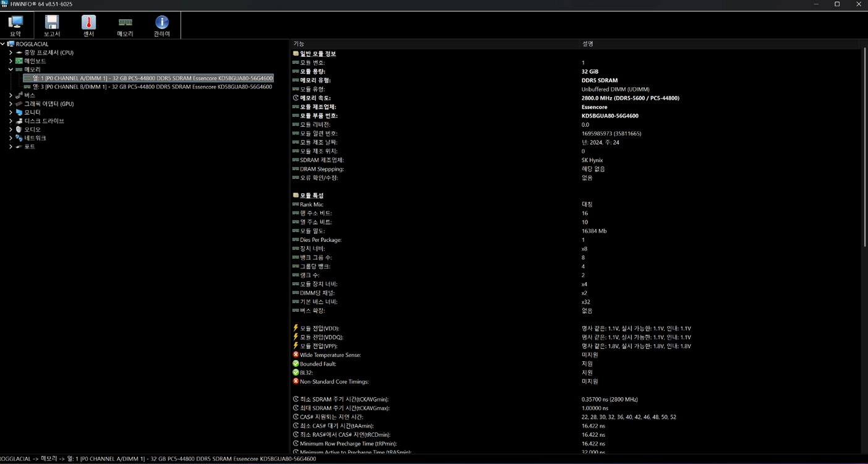Select the 모듈 특성 section heading
Viewport: 868px width, 464px height.
312,195
